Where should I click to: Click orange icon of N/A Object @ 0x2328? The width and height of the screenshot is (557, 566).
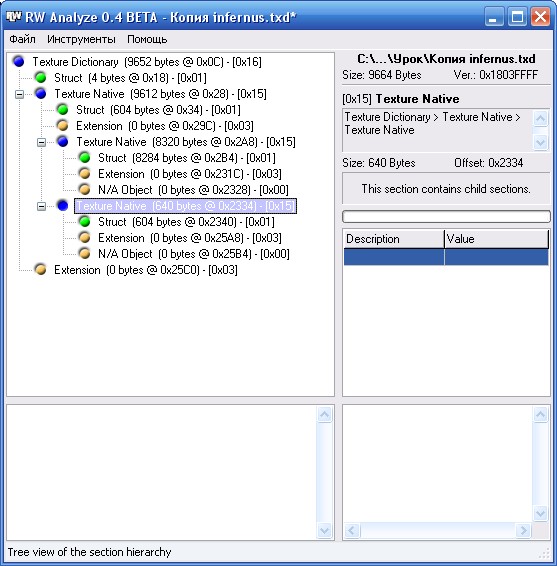tap(85, 190)
